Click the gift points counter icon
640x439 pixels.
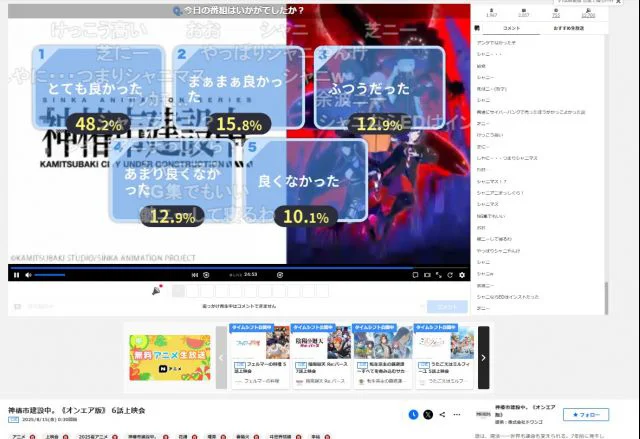click(x=588, y=13)
